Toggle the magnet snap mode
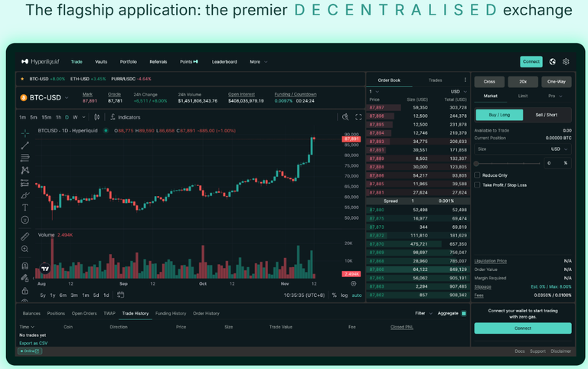The height and width of the screenshot is (369, 588). pos(25,266)
